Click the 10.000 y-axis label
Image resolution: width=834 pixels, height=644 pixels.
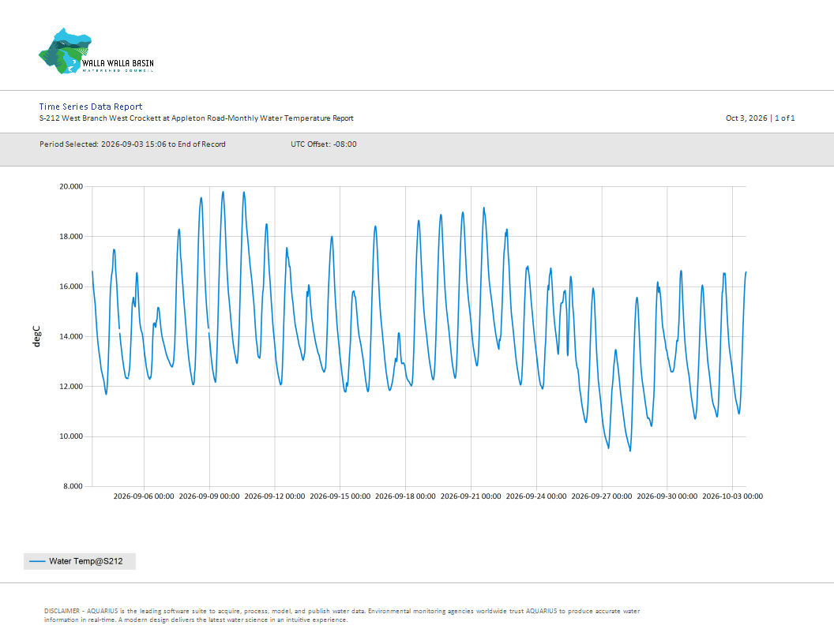tap(71, 436)
